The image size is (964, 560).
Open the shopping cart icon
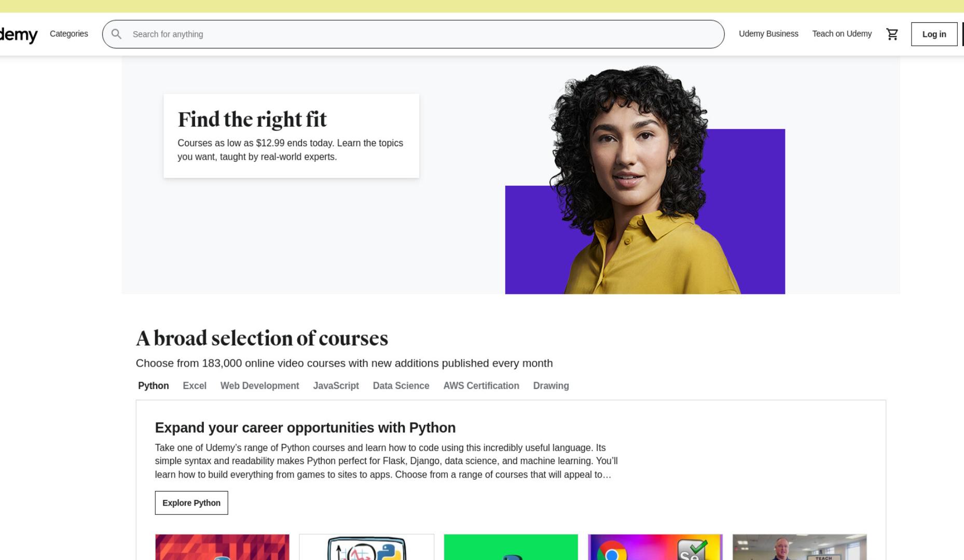[892, 34]
